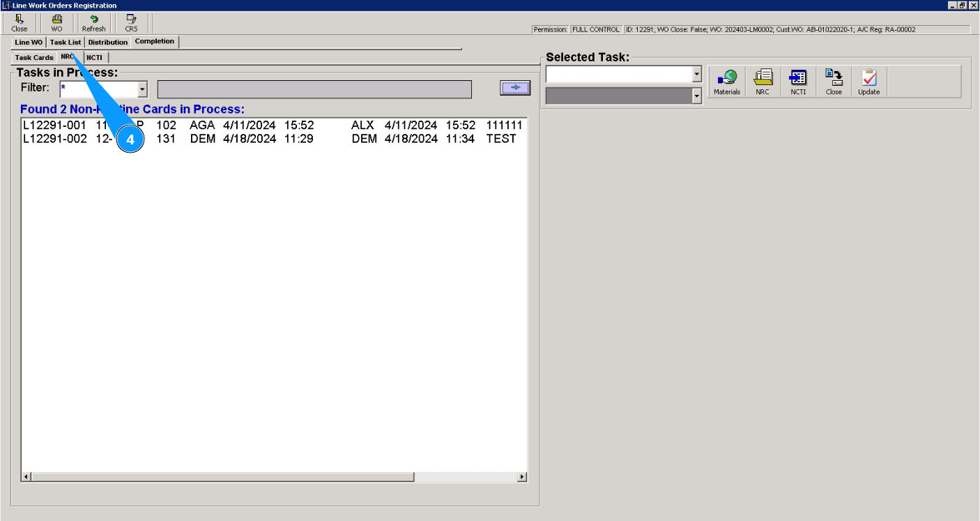Open Materials for the selected task
The image size is (980, 521).
pos(727,82)
